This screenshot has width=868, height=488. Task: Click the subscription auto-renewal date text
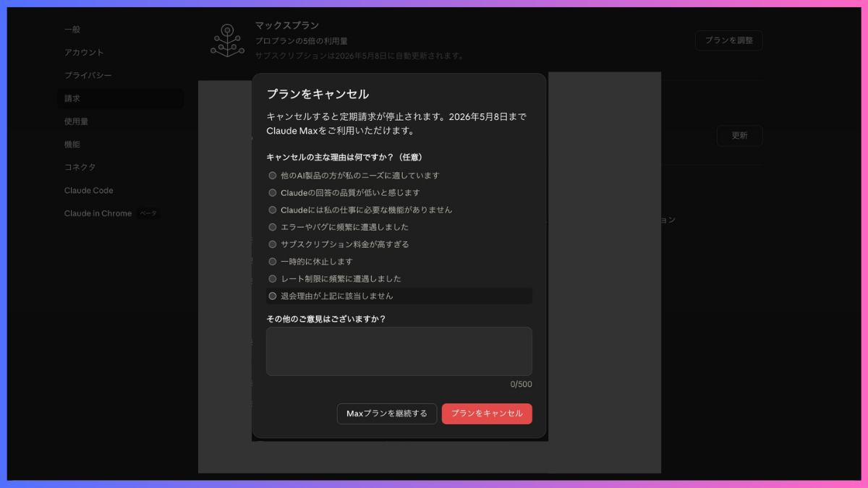pyautogui.click(x=360, y=56)
